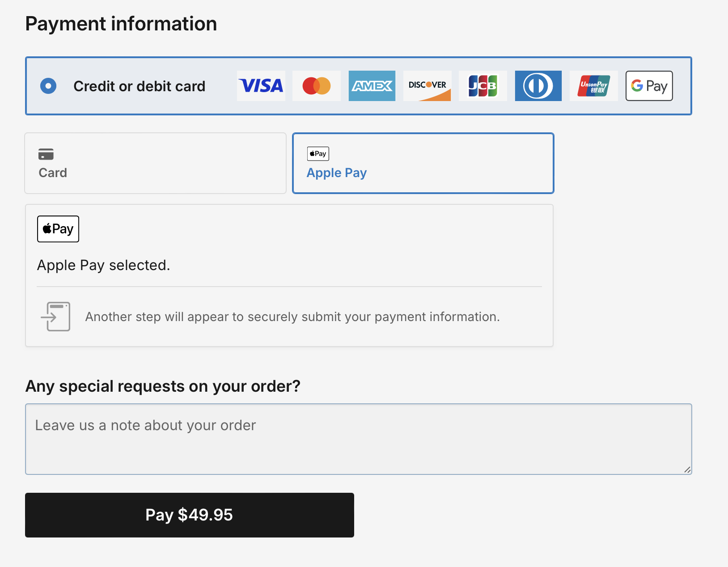
Task: Select the UnionPay card icon
Action: point(594,86)
